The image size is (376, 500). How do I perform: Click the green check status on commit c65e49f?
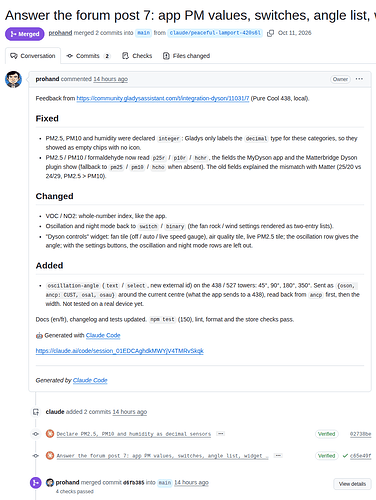pyautogui.click(x=345, y=456)
